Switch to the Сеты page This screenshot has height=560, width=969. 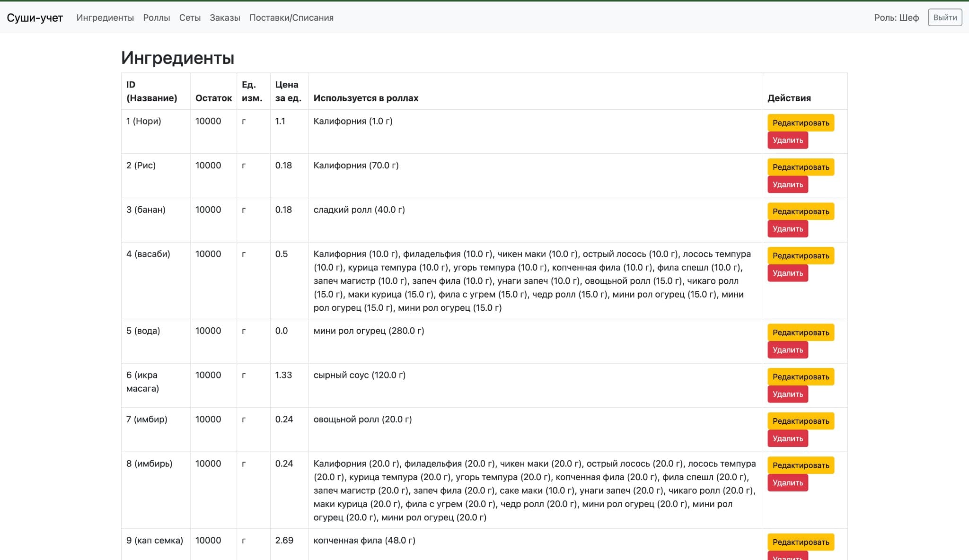pyautogui.click(x=190, y=17)
